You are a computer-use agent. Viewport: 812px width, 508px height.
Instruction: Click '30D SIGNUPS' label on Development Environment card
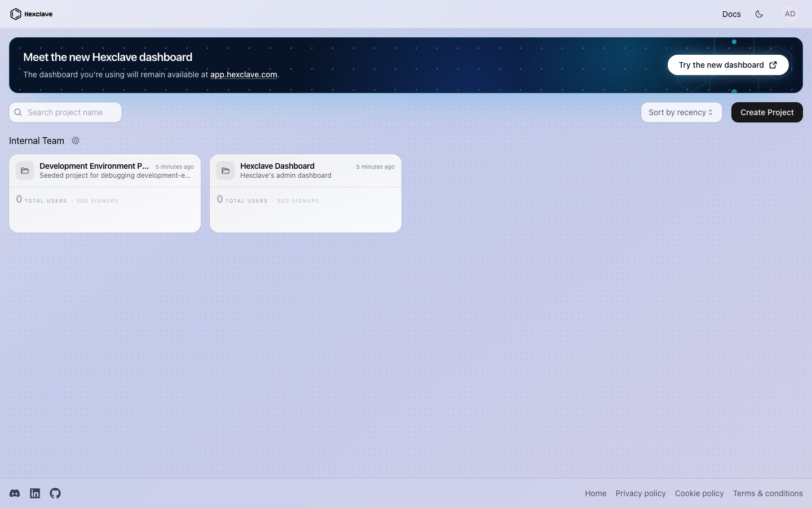[98, 201]
